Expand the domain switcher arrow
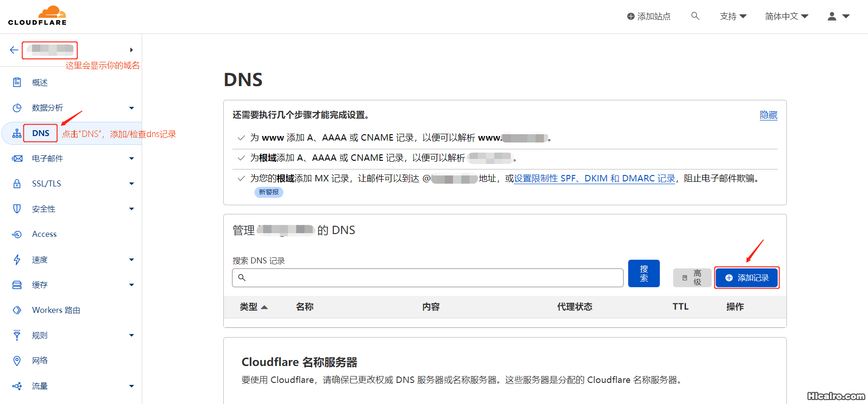Image resolution: width=868 pixels, height=404 pixels. (x=132, y=50)
